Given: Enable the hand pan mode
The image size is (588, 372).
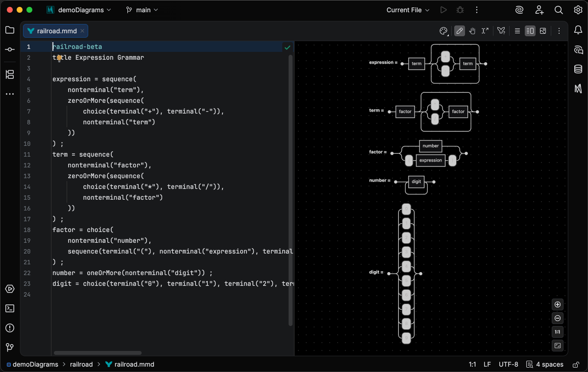Looking at the screenshot, I should pos(472,31).
